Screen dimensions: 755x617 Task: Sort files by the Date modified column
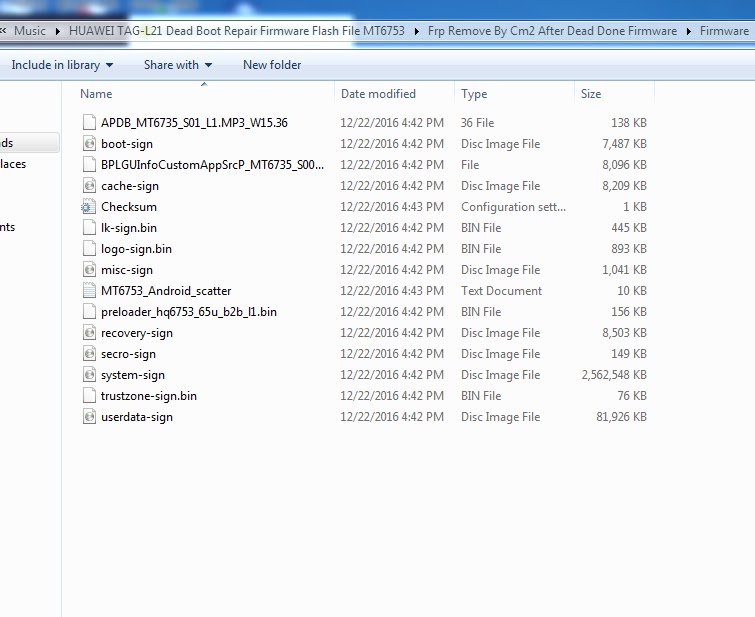(x=378, y=94)
